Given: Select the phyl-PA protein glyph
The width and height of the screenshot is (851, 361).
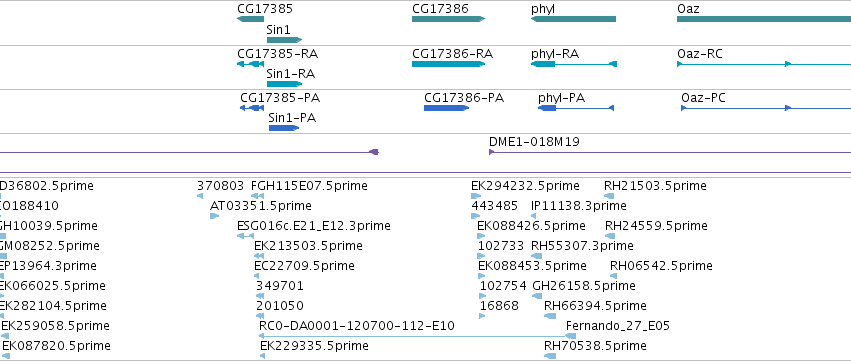Looking at the screenshot, I should tap(576, 108).
